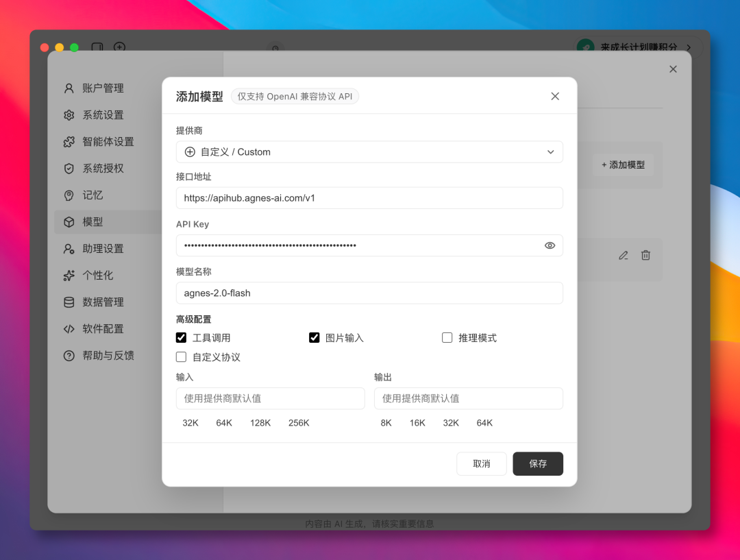Select 16K output preset
This screenshot has width=740, height=560.
coord(418,423)
